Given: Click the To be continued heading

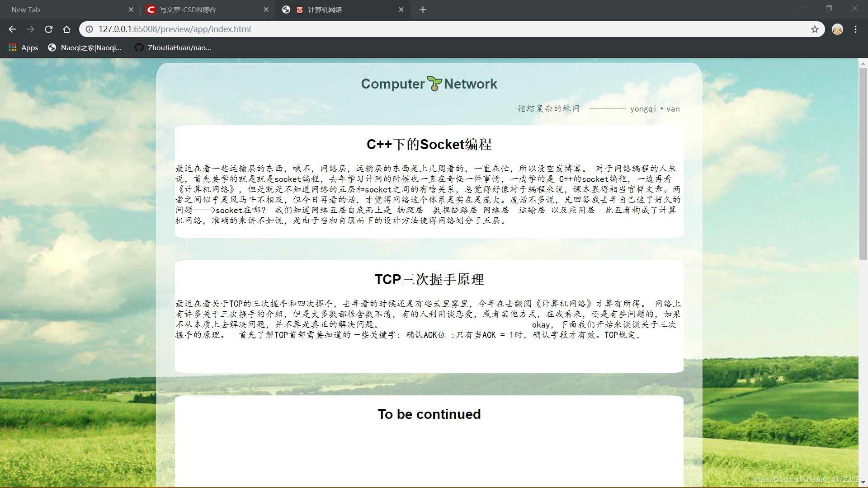Looking at the screenshot, I should pyautogui.click(x=429, y=414).
